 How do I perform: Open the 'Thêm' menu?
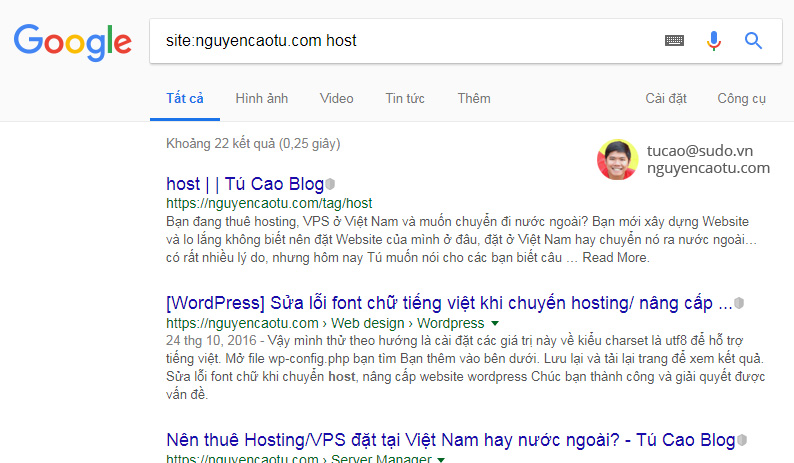(x=474, y=98)
